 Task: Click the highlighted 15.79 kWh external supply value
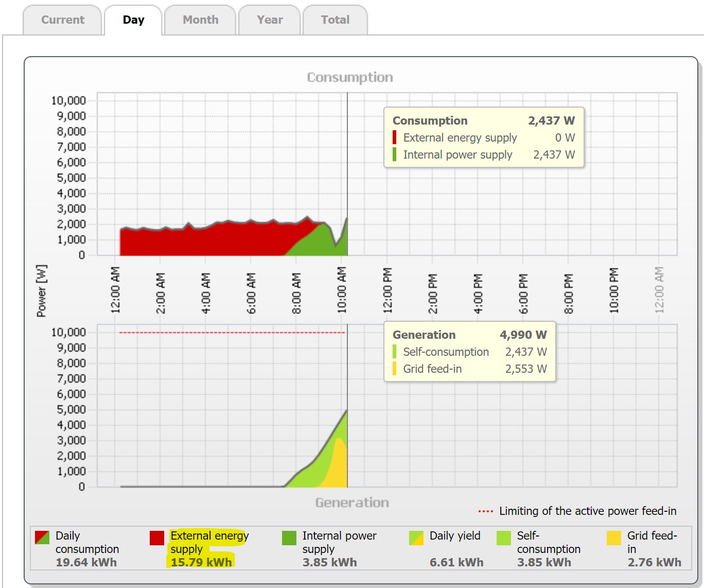(201, 562)
